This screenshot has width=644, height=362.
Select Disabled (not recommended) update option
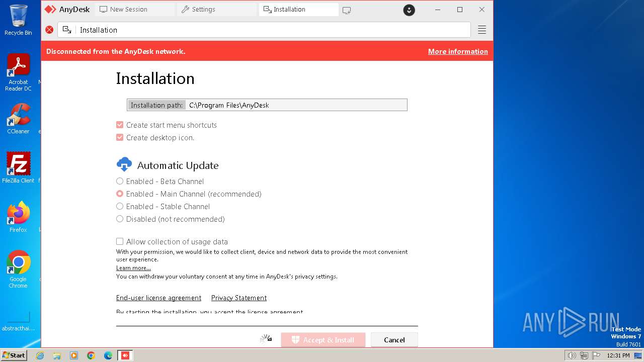[120, 219]
